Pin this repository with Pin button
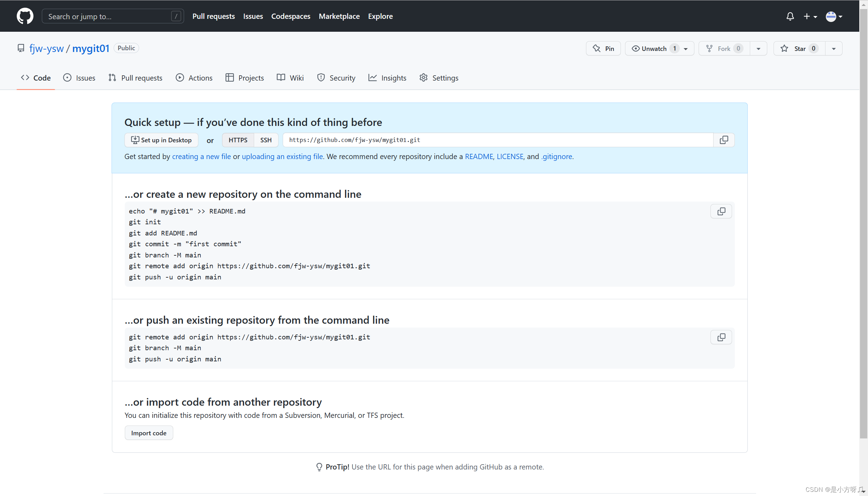This screenshot has height=496, width=868. tap(603, 48)
